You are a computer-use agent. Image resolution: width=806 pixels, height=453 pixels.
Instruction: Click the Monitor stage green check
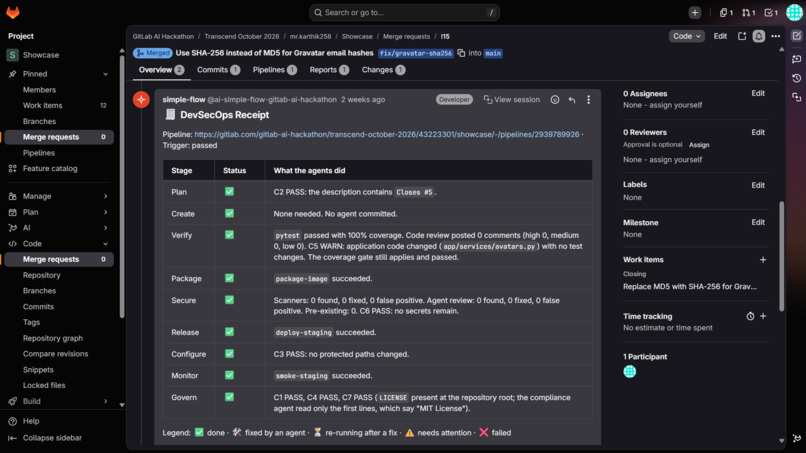click(229, 375)
